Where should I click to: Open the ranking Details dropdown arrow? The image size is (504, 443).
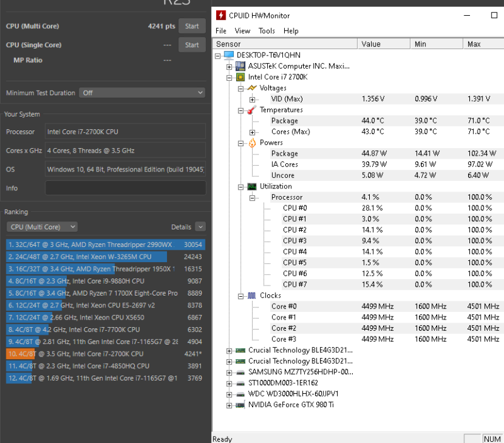tap(200, 227)
